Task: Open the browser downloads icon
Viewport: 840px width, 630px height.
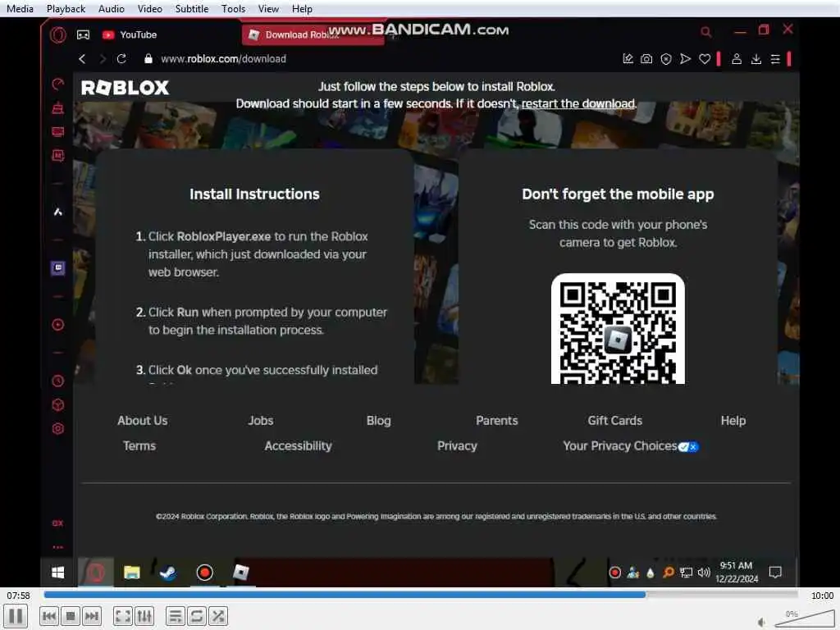Action: (756, 59)
